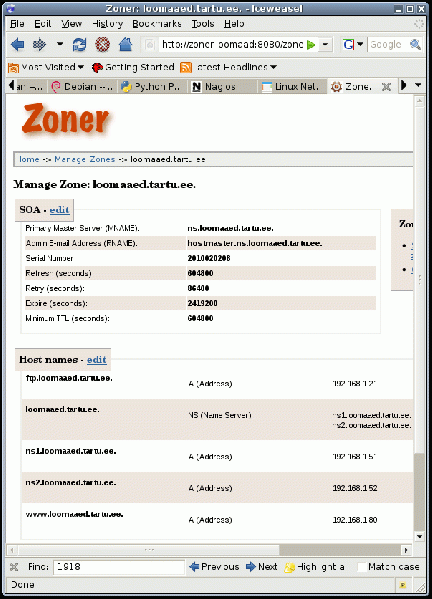The image size is (432, 599).
Task: Click the vertical scrollbar down arrow
Action: (419, 536)
